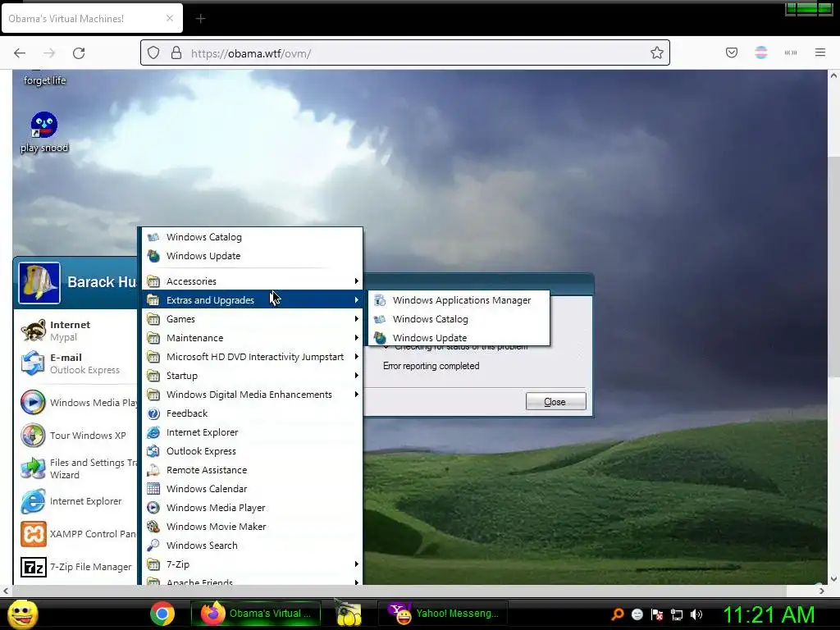Select the Obama's Virtual taskbar button

[256, 614]
